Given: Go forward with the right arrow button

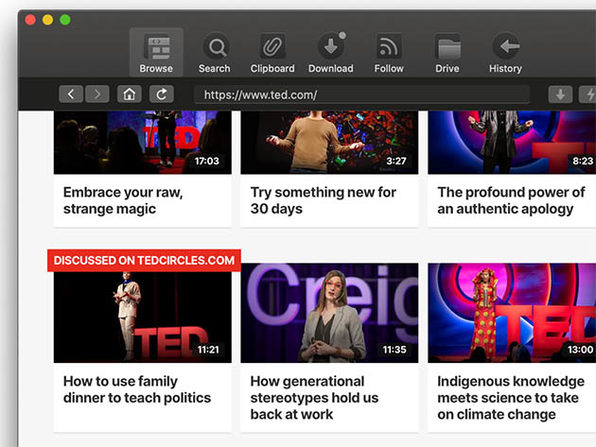Looking at the screenshot, I should tap(97, 94).
